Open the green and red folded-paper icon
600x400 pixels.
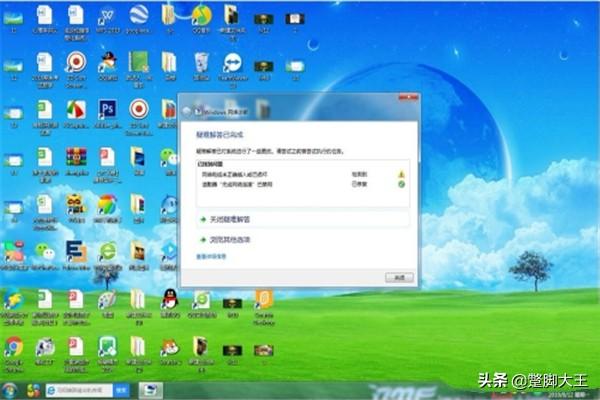click(x=76, y=110)
